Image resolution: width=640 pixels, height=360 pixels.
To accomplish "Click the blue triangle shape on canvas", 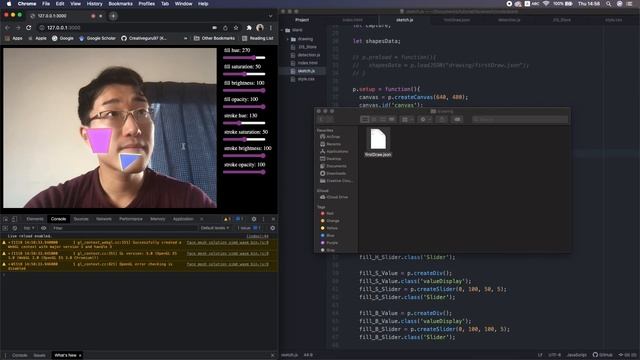I will click(129, 162).
